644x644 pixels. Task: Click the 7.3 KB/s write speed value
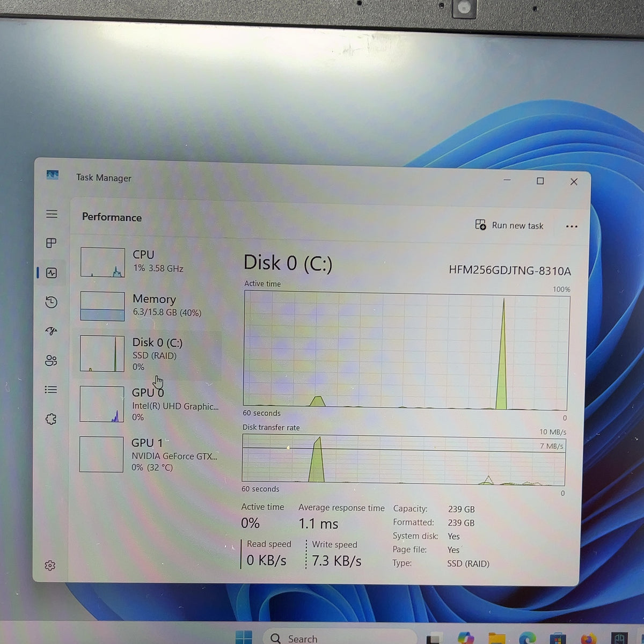(336, 561)
